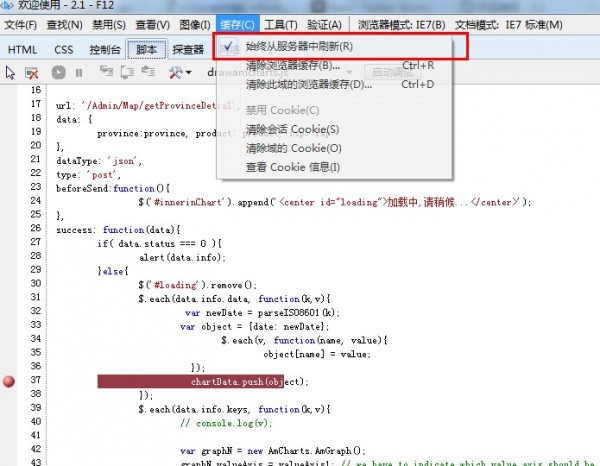Select the 脚本 tab
This screenshot has height=466, width=600.
pyautogui.click(x=147, y=49)
